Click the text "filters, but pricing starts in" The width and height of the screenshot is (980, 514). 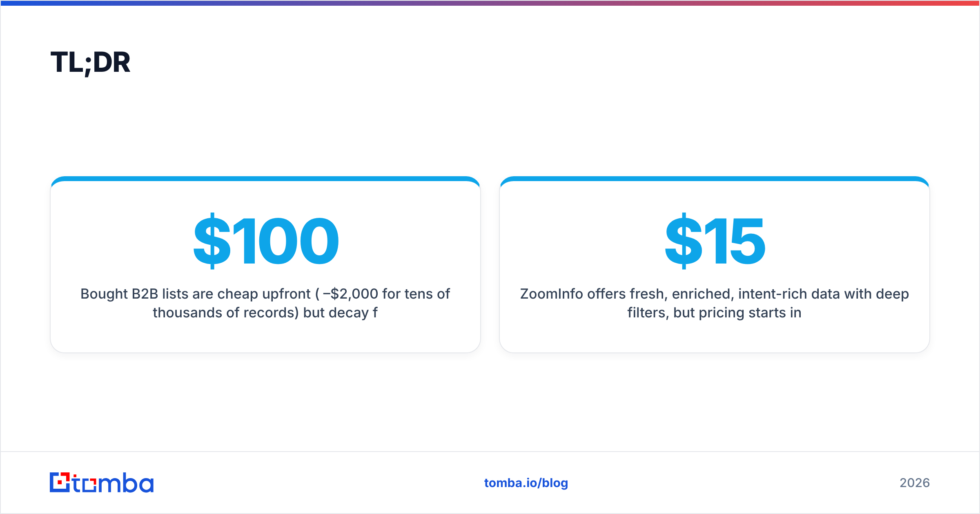pyautogui.click(x=715, y=313)
